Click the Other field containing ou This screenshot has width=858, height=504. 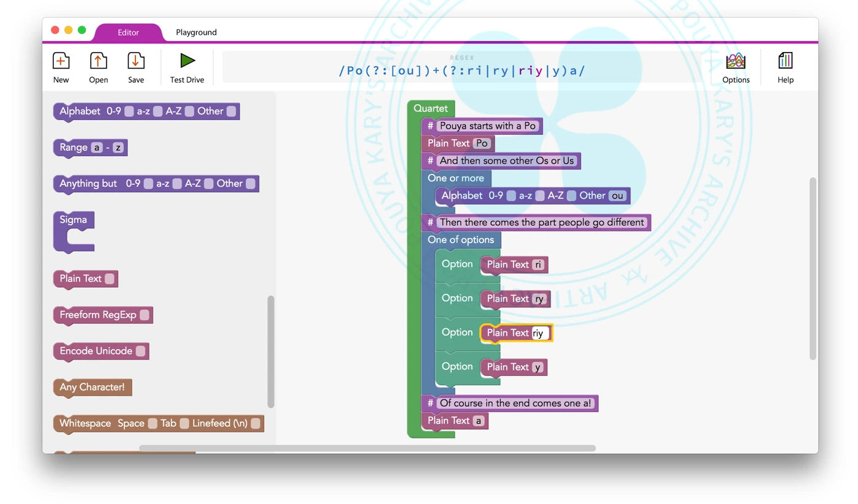[618, 196]
